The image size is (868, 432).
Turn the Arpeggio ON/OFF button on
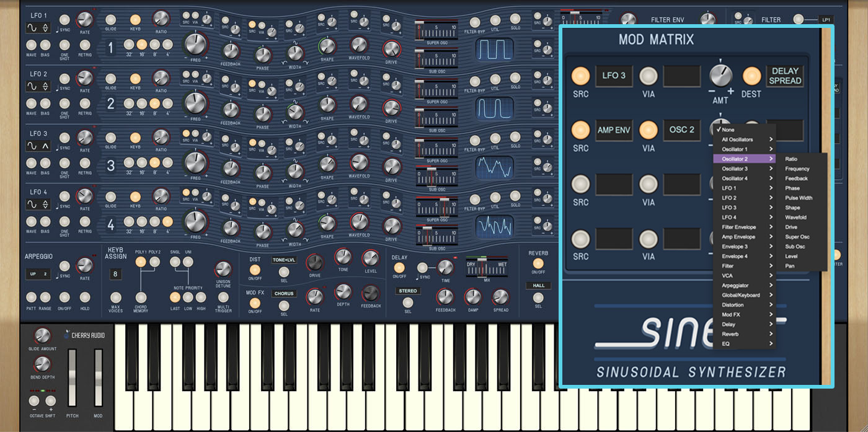[x=64, y=297]
